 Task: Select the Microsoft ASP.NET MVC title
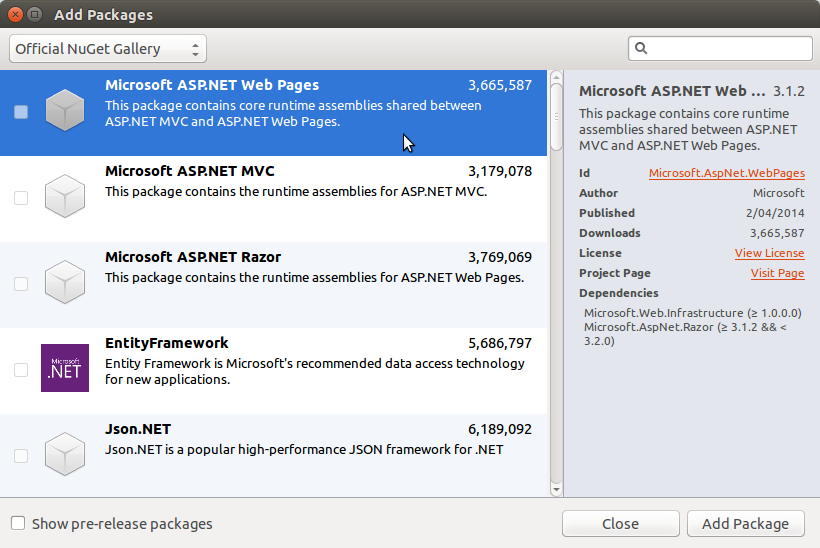point(189,171)
